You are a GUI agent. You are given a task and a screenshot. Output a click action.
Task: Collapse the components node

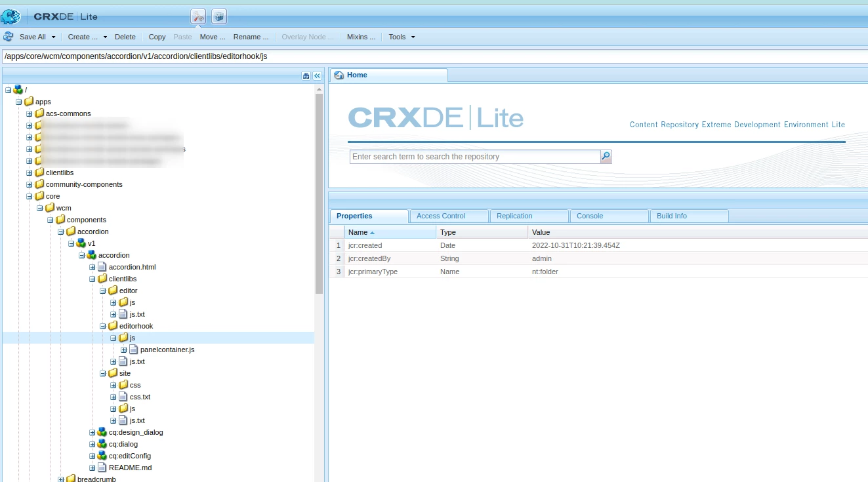coord(51,220)
